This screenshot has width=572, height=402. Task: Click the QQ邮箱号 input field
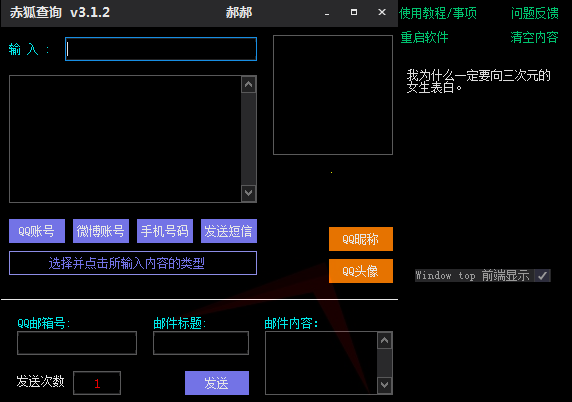point(77,343)
